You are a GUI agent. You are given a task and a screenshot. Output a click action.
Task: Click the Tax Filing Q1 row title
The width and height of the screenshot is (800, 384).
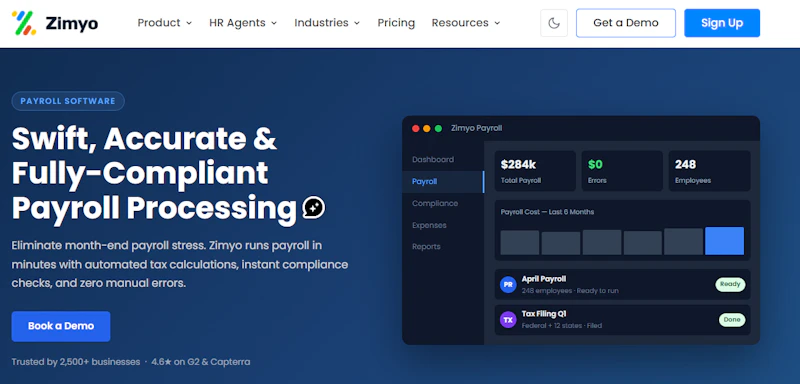[x=544, y=314]
